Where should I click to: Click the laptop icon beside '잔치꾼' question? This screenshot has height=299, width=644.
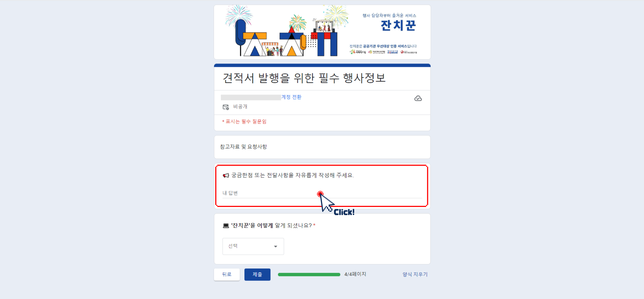pos(226,226)
